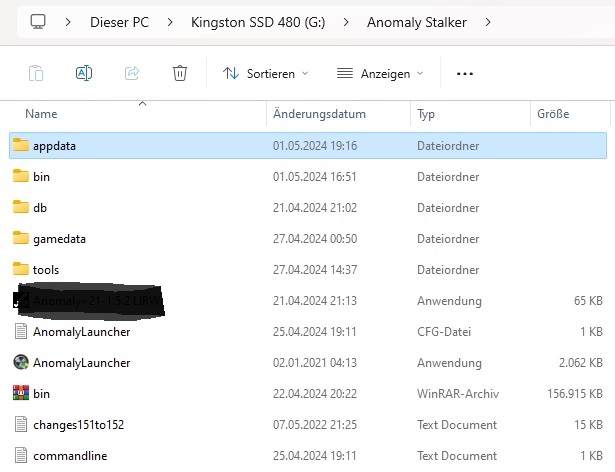Click the Anomaly Stalker breadcrumb
The width and height of the screenshot is (615, 472).
[x=417, y=22]
